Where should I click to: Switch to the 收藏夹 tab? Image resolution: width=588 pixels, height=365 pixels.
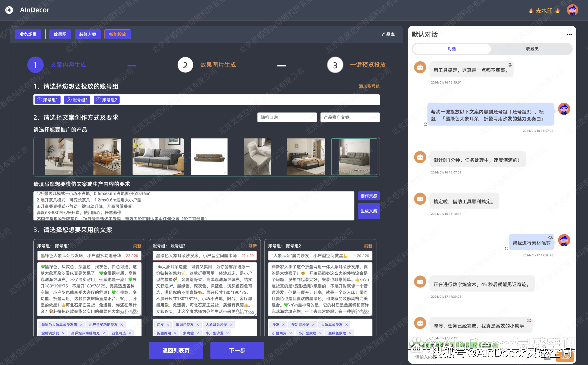tap(532, 49)
